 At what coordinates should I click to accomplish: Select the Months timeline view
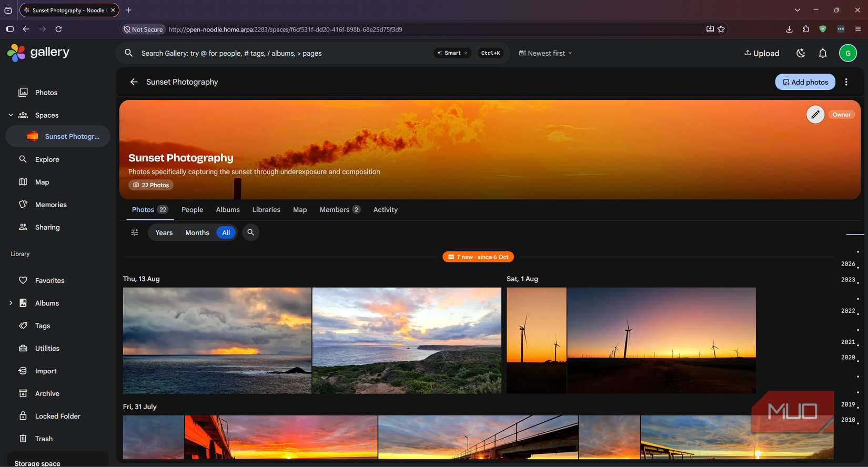click(197, 232)
